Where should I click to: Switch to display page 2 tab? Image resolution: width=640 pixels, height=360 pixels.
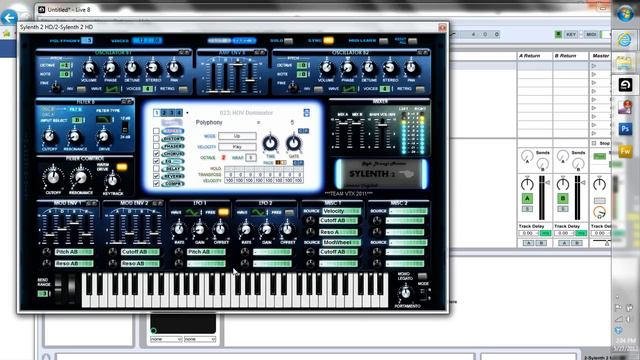click(164, 113)
